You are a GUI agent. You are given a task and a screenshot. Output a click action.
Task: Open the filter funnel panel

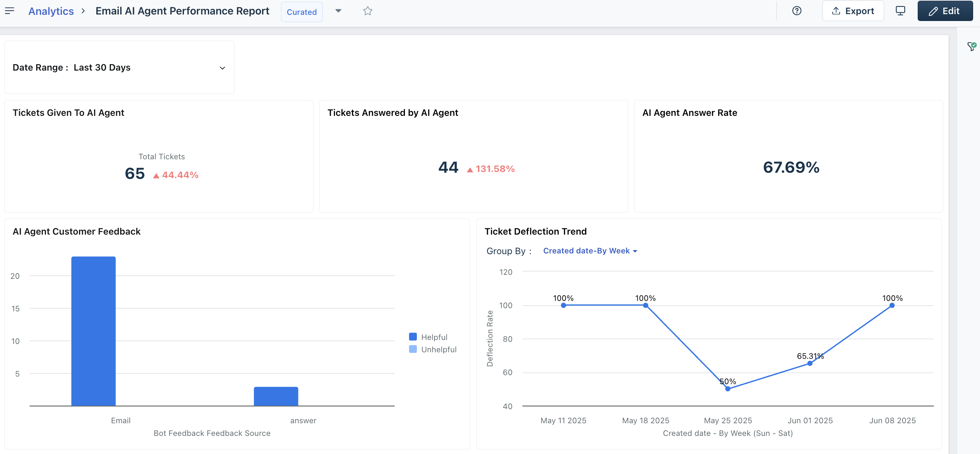(971, 46)
